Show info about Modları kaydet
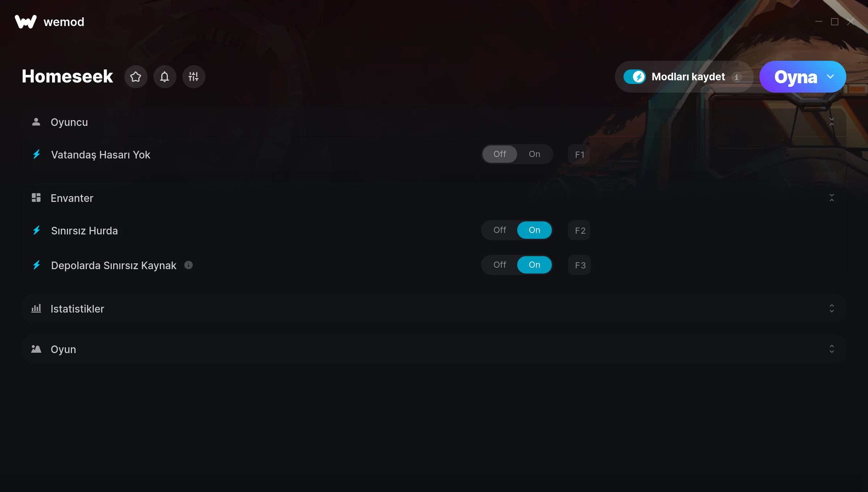 point(736,77)
